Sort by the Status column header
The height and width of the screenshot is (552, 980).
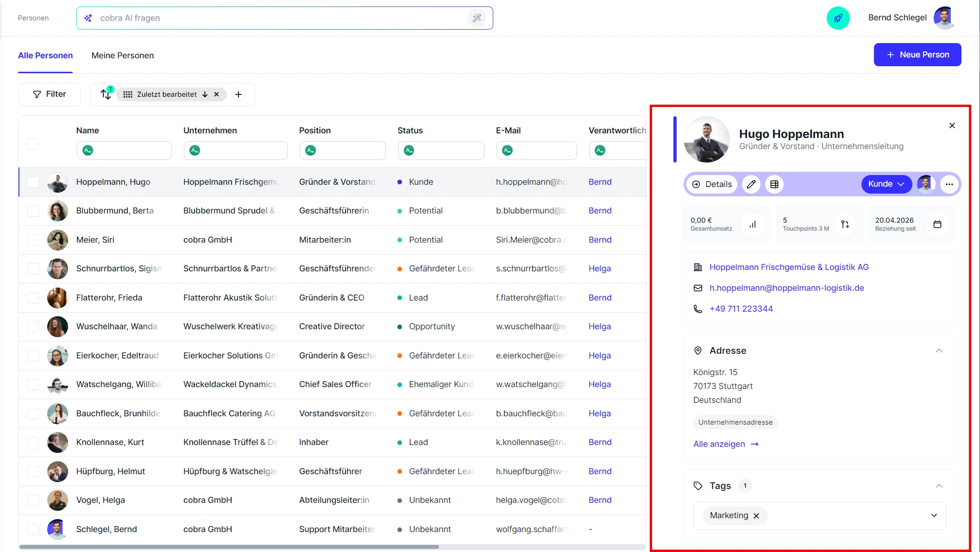point(410,131)
